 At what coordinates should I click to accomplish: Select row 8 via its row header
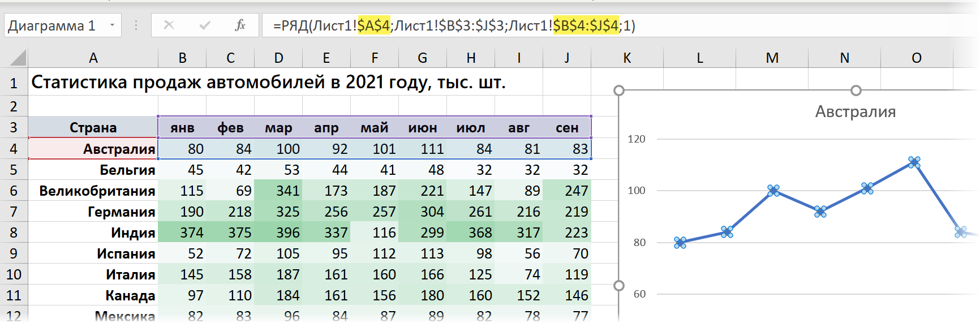[x=14, y=232]
